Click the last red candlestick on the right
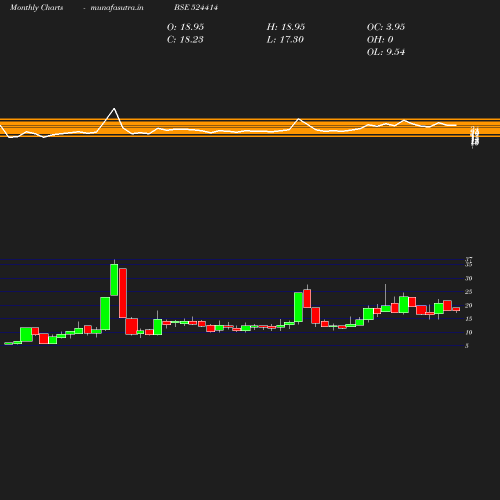The height and width of the screenshot is (500, 500). [456, 309]
